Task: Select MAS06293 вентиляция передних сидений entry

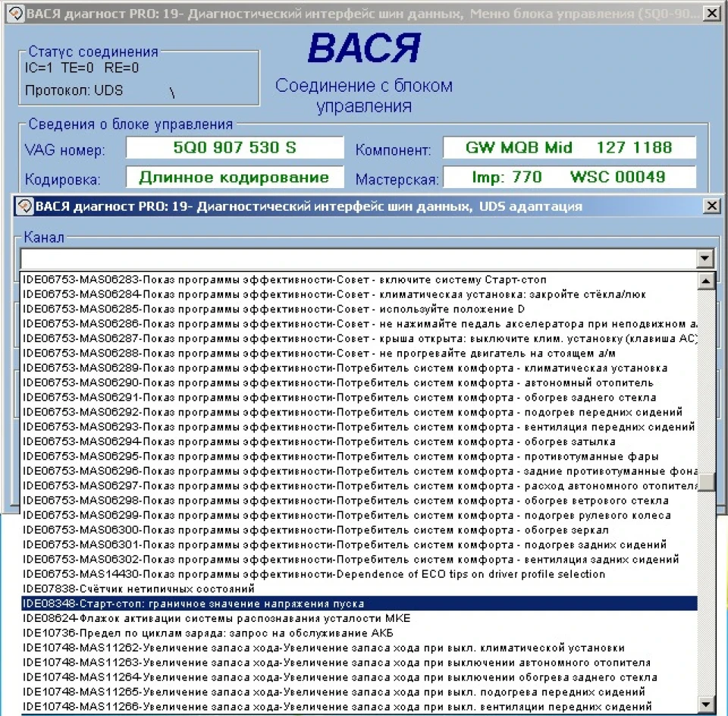Action: 359,427
